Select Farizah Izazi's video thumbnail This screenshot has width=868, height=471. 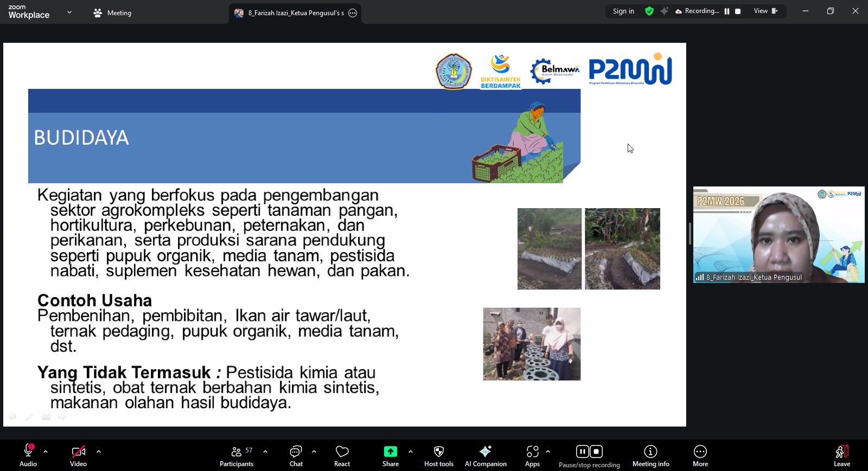tap(778, 235)
